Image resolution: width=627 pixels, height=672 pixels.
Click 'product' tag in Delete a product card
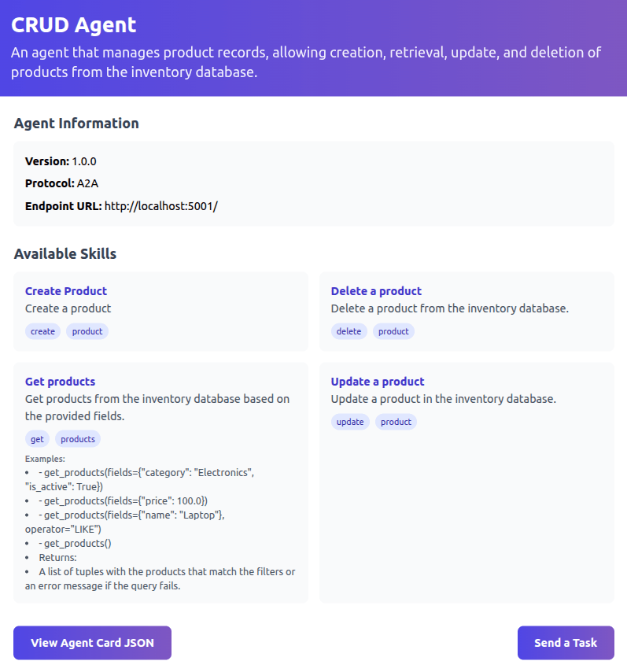393,331
